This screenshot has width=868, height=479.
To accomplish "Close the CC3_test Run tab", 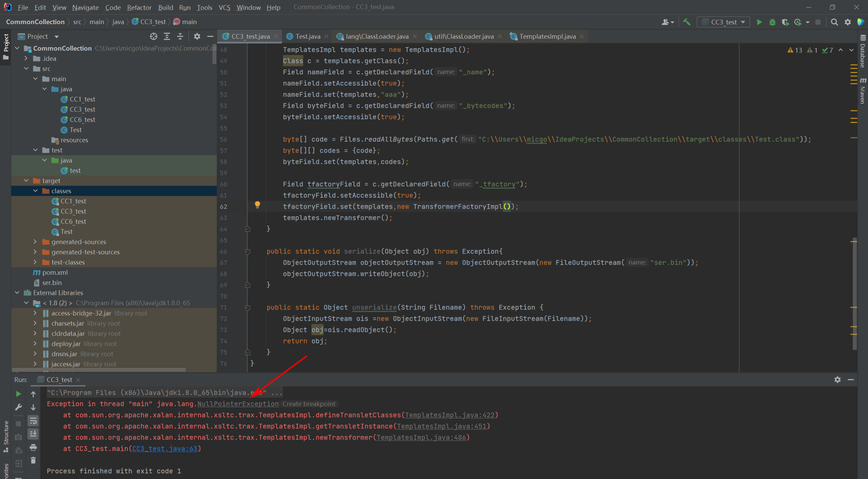I will pyautogui.click(x=78, y=380).
